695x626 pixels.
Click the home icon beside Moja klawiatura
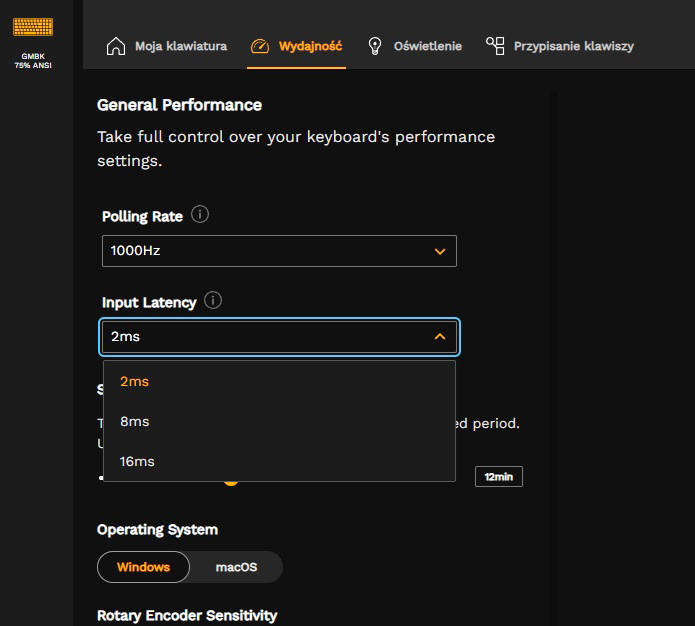click(116, 46)
